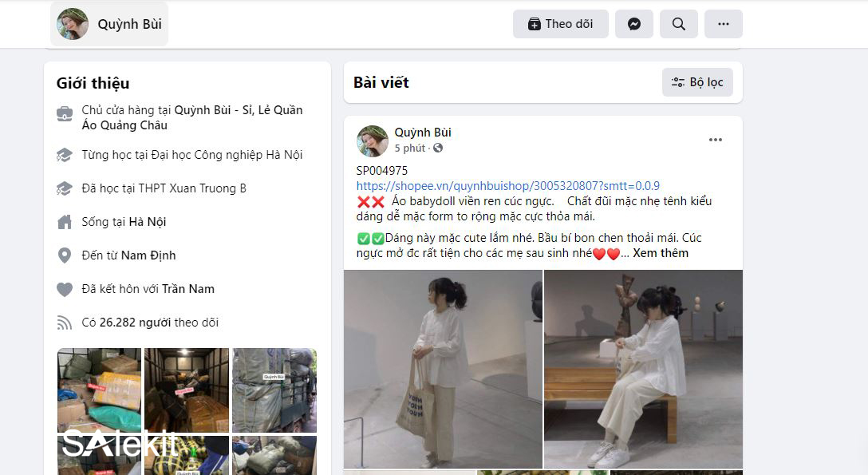Image resolution: width=868 pixels, height=475 pixels.
Task: Expand post text with Xem thêm
Action: [661, 253]
